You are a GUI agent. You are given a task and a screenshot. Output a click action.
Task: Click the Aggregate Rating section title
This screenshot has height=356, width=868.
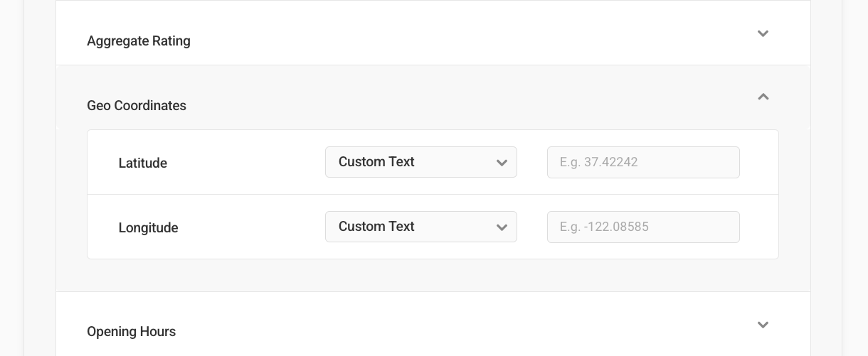point(139,41)
